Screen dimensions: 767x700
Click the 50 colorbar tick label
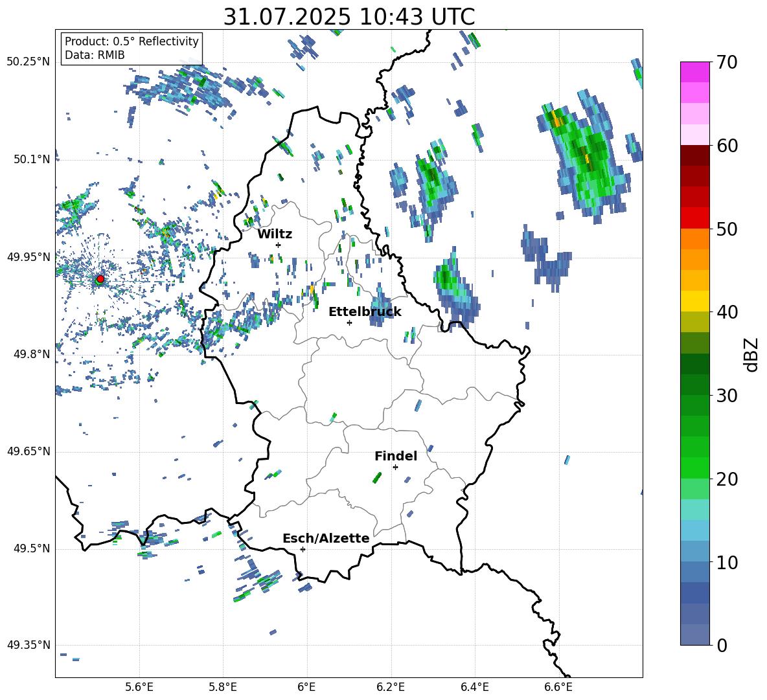pyautogui.click(x=726, y=229)
